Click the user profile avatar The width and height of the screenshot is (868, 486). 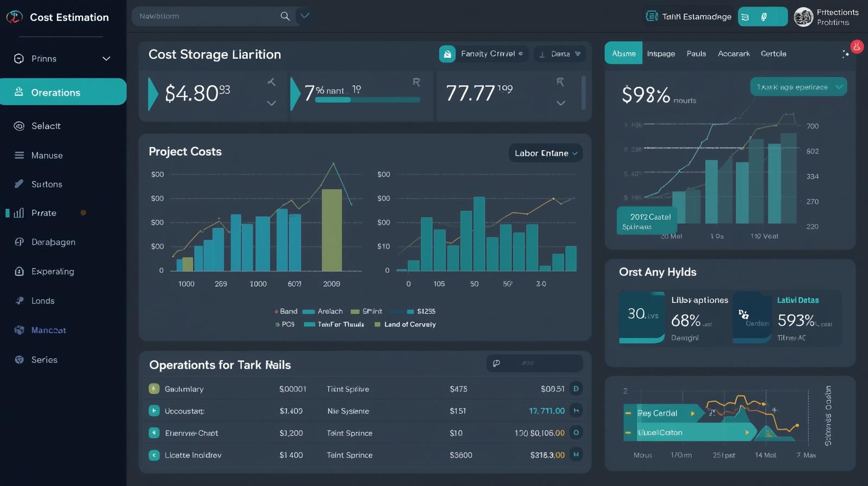click(803, 17)
